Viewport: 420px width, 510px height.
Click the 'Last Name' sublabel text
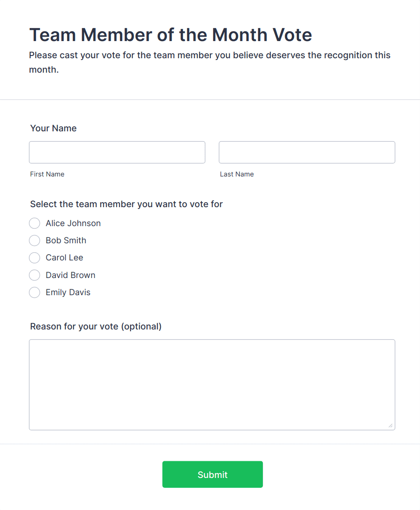coord(237,174)
